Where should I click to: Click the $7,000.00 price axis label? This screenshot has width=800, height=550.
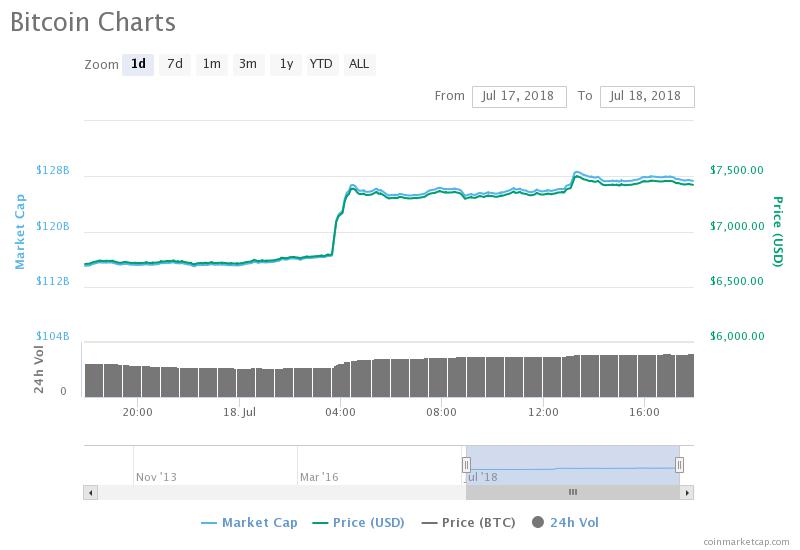click(x=737, y=226)
